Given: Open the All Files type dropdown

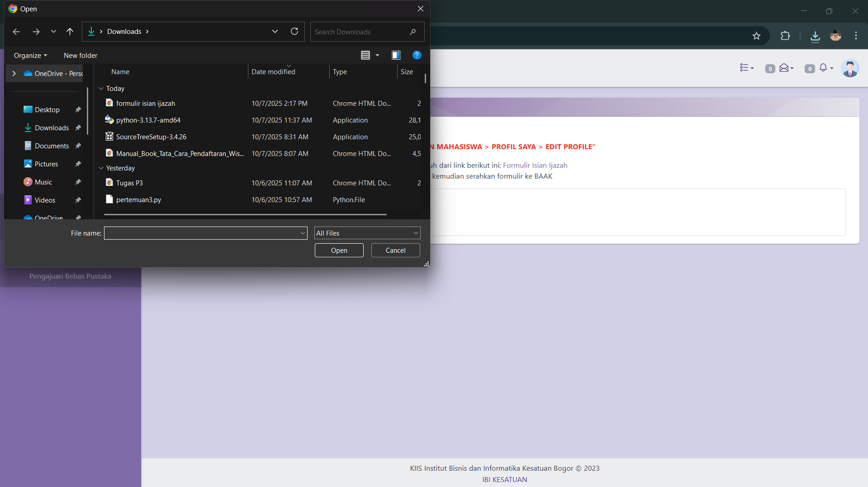Looking at the screenshot, I should [367, 233].
